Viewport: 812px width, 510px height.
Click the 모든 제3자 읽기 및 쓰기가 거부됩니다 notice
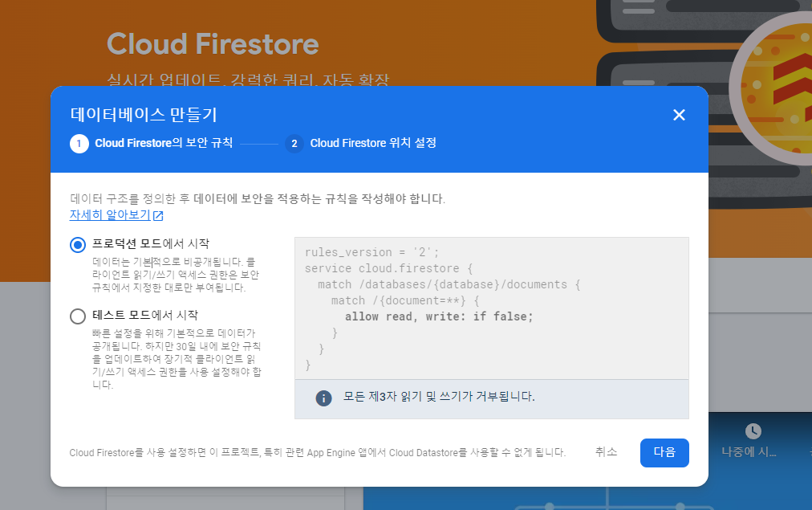[491, 398]
